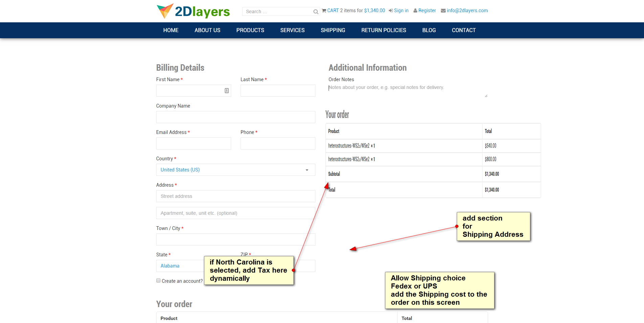Go to the HOME menu item

coord(171,30)
